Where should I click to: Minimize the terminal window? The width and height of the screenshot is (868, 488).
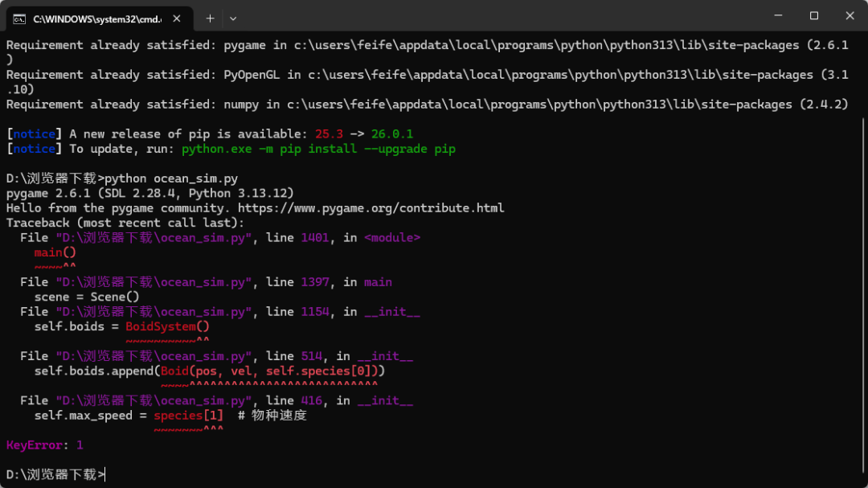pyautogui.click(x=778, y=15)
